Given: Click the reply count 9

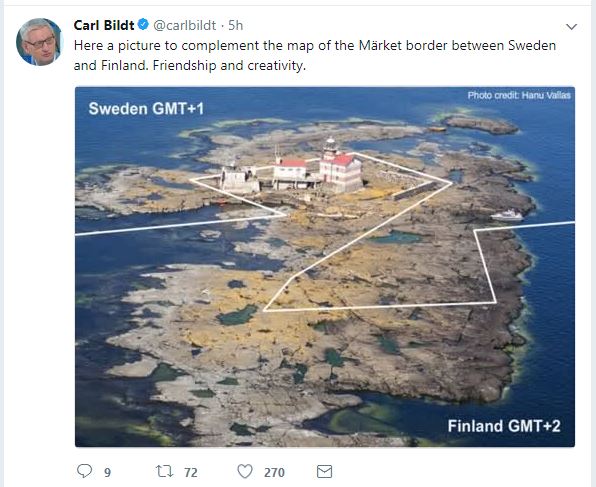Looking at the screenshot, I should [x=108, y=473].
